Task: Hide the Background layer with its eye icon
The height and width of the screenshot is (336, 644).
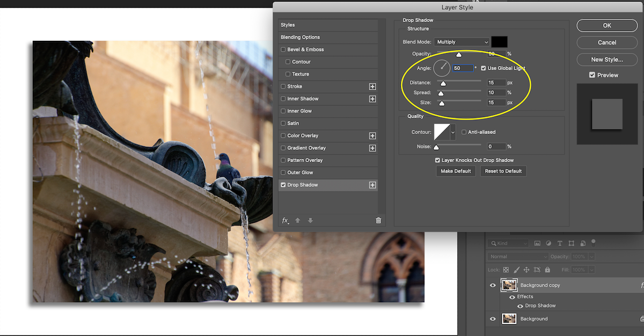Action: [493, 319]
